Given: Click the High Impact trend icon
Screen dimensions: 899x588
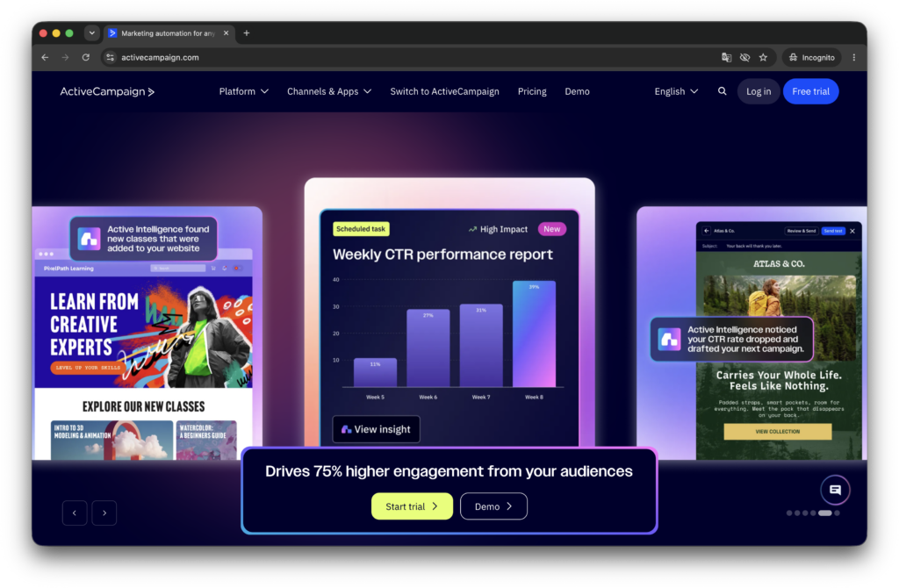Looking at the screenshot, I should coord(472,229).
